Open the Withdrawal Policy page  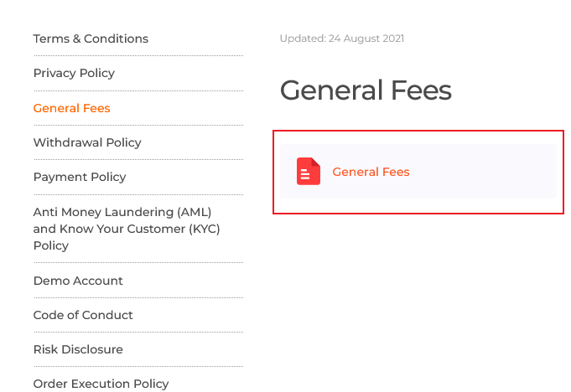point(87,142)
